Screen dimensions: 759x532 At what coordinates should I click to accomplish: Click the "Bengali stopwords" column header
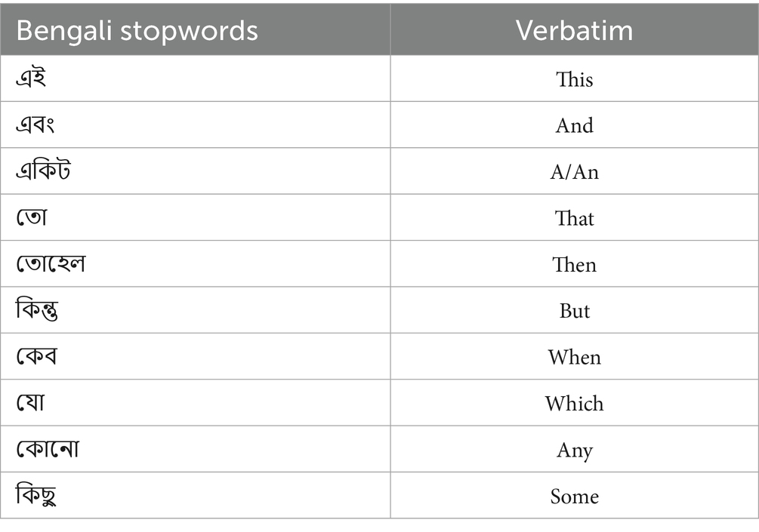click(x=137, y=31)
